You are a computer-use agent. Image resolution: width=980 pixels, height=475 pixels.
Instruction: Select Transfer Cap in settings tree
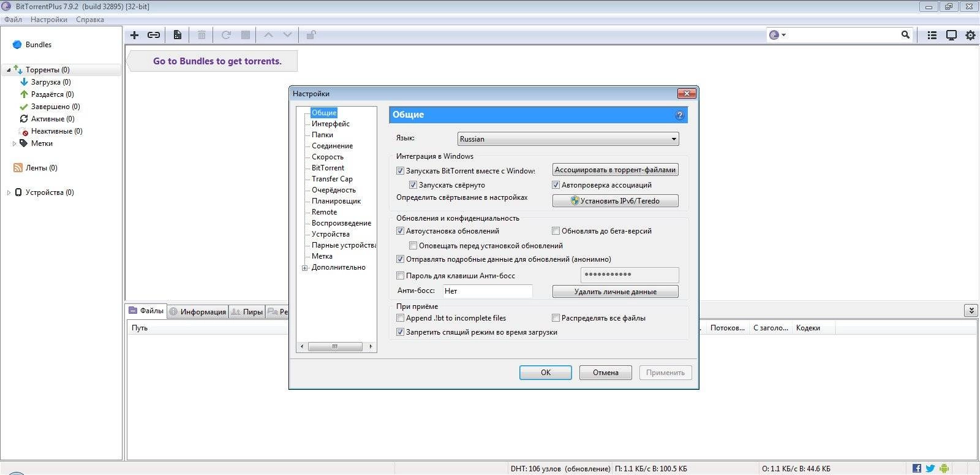[332, 179]
